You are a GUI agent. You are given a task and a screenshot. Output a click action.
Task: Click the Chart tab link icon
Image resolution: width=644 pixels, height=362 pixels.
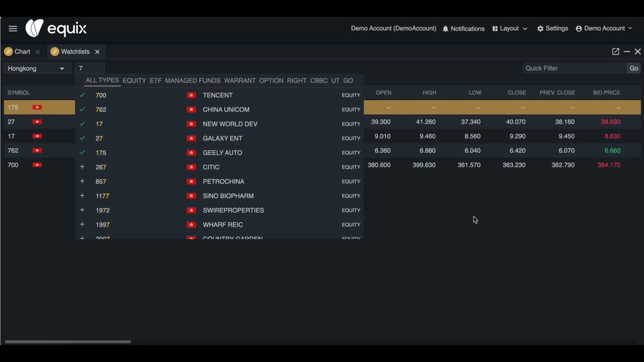(8, 52)
